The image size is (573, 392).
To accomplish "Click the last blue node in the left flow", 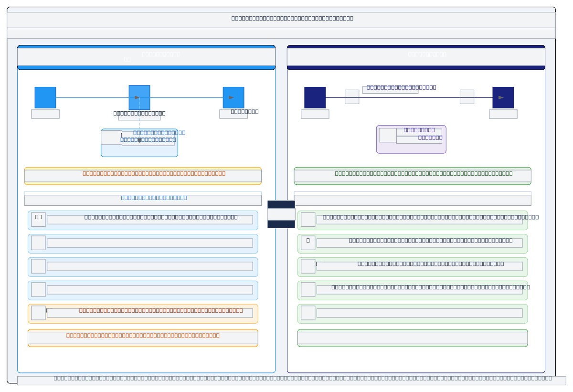I will point(233,97).
